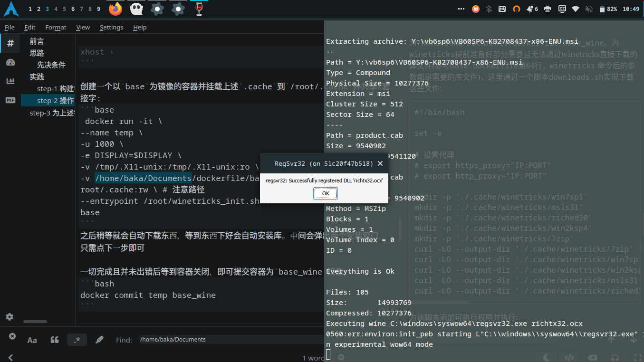The width and height of the screenshot is (644, 362).
Task: Disable regular expression search toggle
Action: (x=77, y=340)
